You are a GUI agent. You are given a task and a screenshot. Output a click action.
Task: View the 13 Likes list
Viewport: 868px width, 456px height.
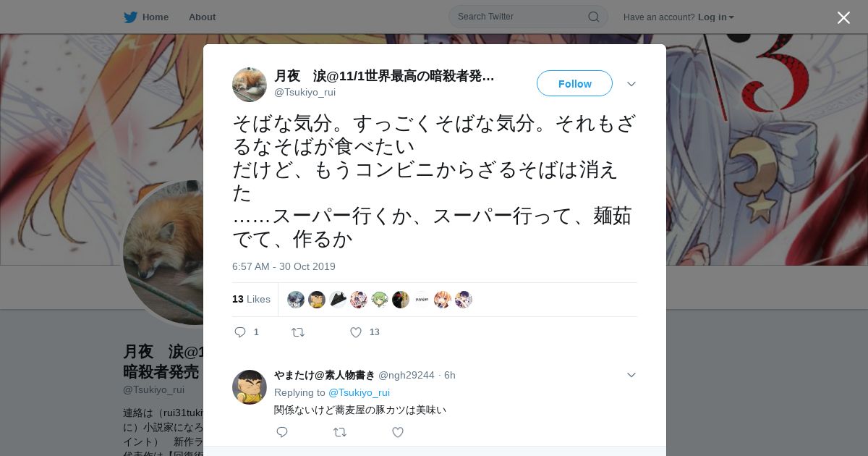point(251,299)
